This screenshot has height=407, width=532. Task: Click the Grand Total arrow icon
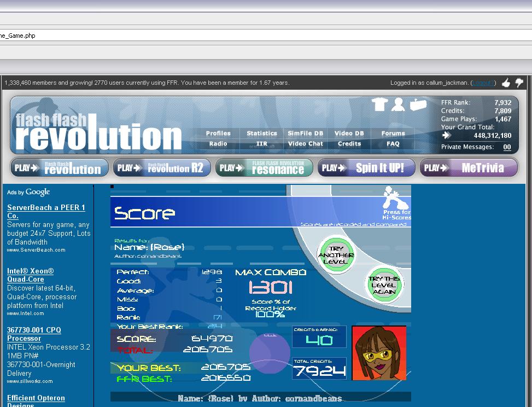[446, 136]
